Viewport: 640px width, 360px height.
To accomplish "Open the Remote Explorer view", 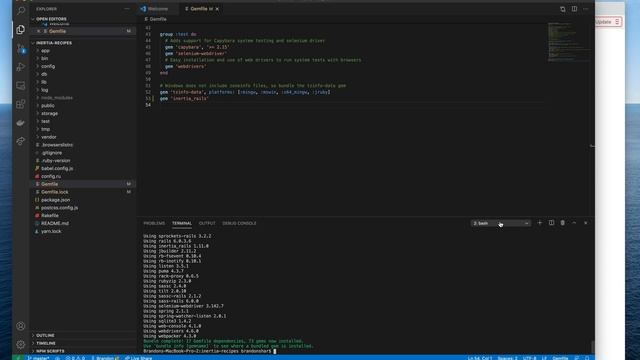I will (21, 85).
